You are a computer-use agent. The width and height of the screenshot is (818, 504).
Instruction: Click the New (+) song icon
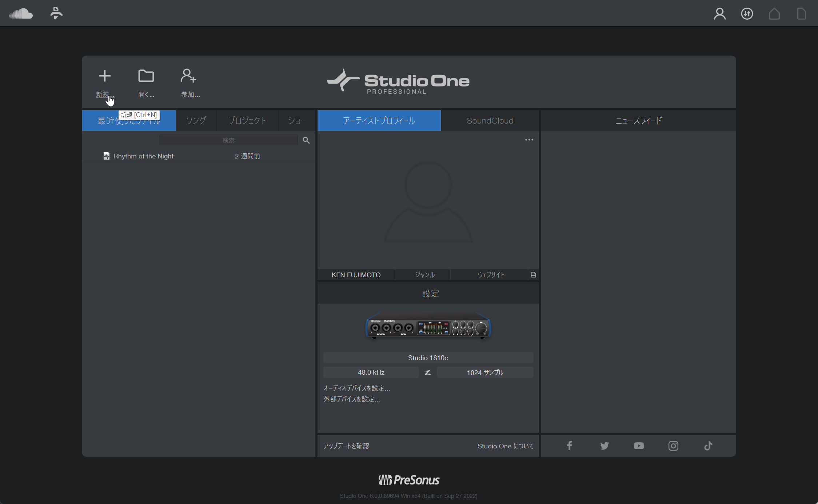104,76
